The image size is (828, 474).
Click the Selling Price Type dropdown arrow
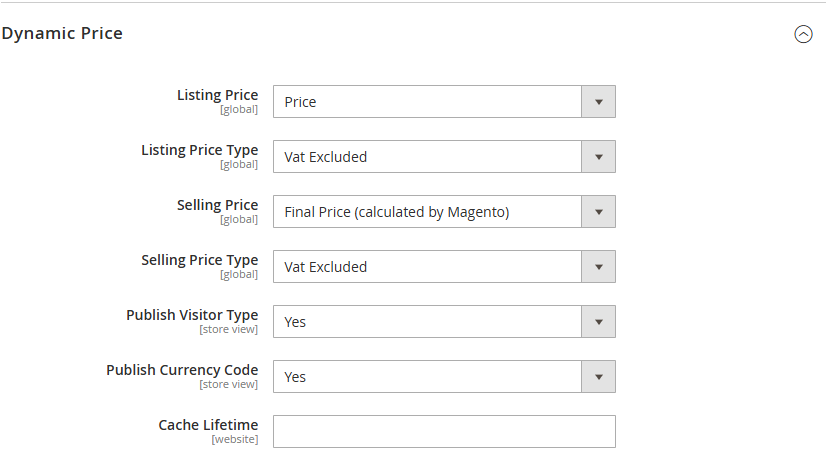(598, 267)
